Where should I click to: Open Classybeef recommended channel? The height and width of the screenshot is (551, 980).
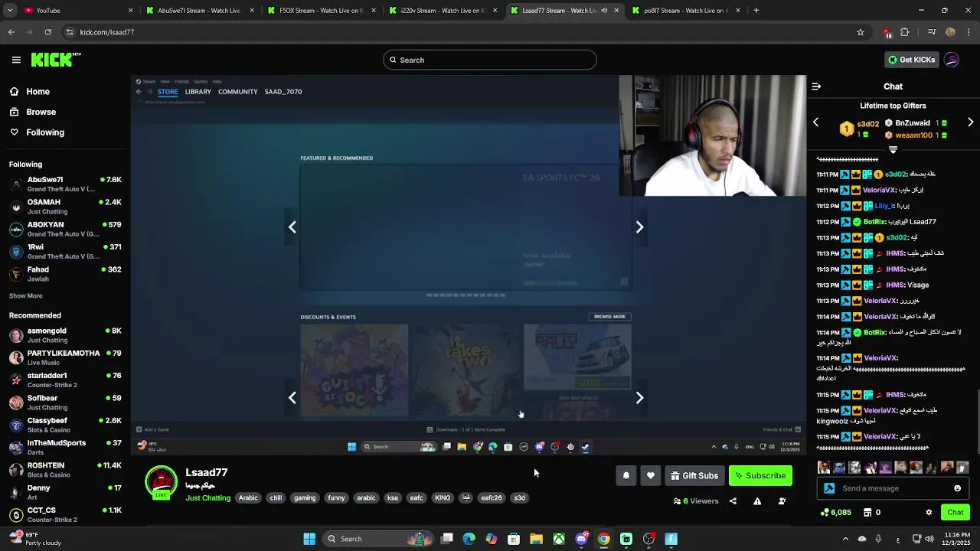pyautogui.click(x=65, y=425)
